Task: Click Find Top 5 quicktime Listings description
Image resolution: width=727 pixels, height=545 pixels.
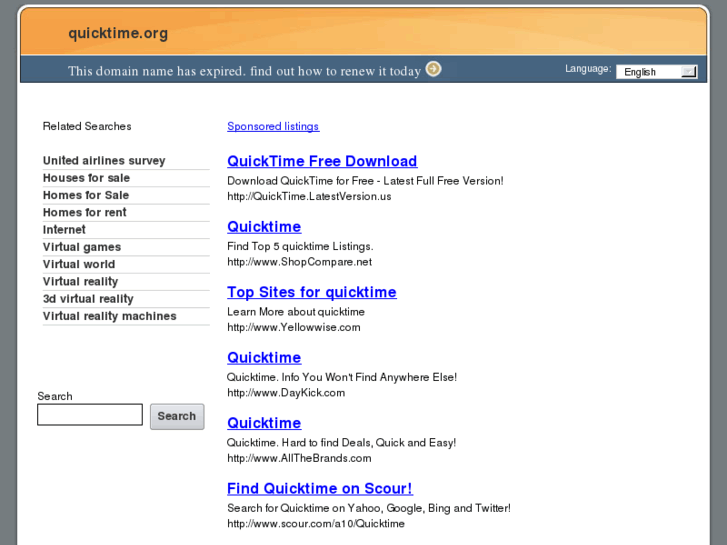Action: (300, 246)
